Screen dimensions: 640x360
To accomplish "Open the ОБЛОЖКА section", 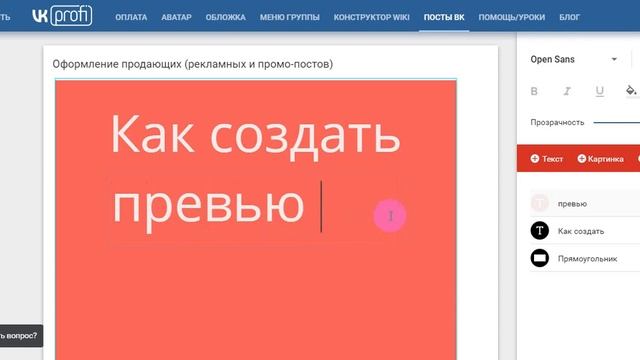I will (225, 17).
